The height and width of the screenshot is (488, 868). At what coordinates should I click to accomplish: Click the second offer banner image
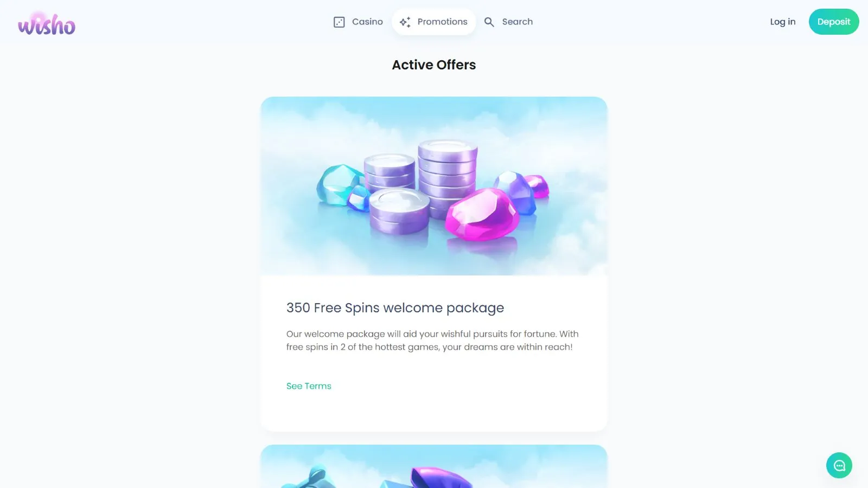click(x=434, y=466)
